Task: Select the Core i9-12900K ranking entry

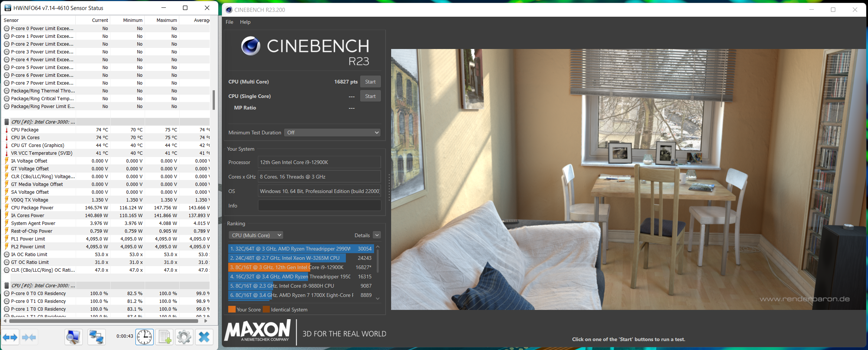Action: [301, 267]
